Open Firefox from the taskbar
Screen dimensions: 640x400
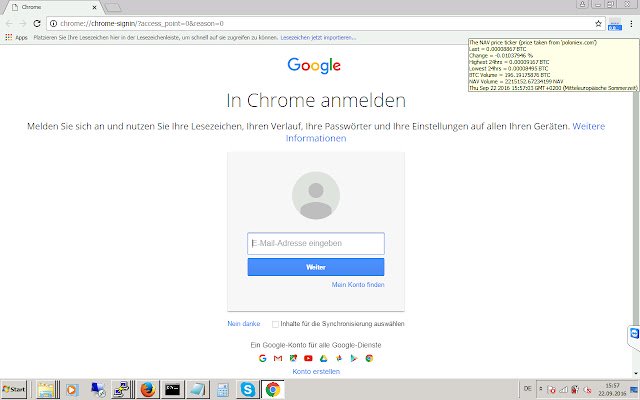point(147,390)
